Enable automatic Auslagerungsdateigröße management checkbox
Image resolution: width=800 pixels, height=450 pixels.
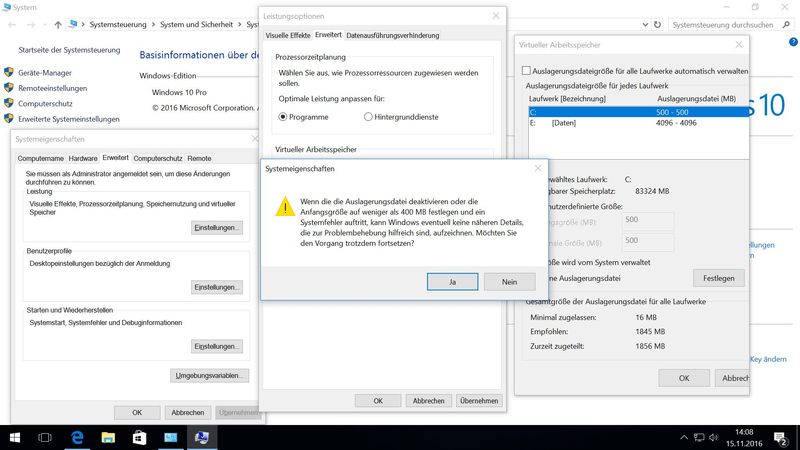(x=526, y=70)
